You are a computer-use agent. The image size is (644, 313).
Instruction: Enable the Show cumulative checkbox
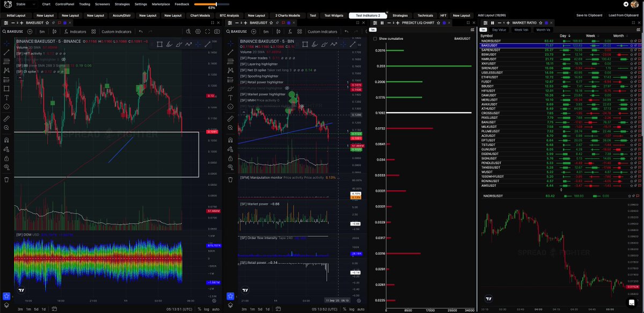click(x=375, y=39)
